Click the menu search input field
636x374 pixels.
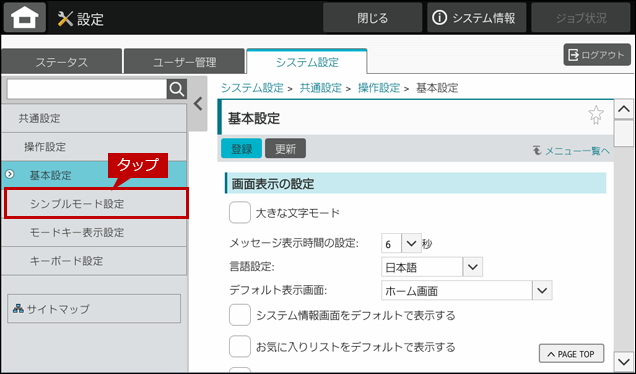tap(87, 89)
